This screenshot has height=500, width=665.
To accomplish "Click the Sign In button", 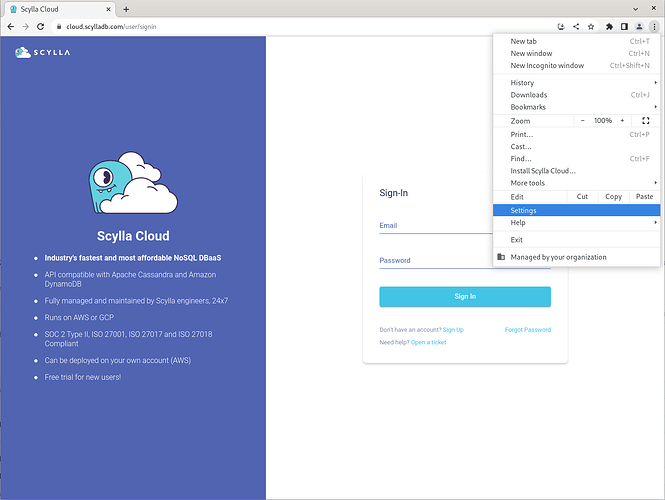I will 465,297.
